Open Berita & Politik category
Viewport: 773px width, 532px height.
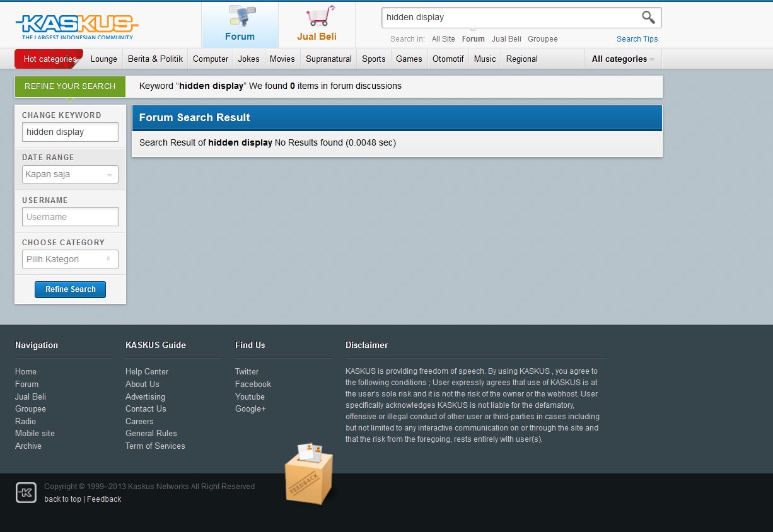click(155, 59)
